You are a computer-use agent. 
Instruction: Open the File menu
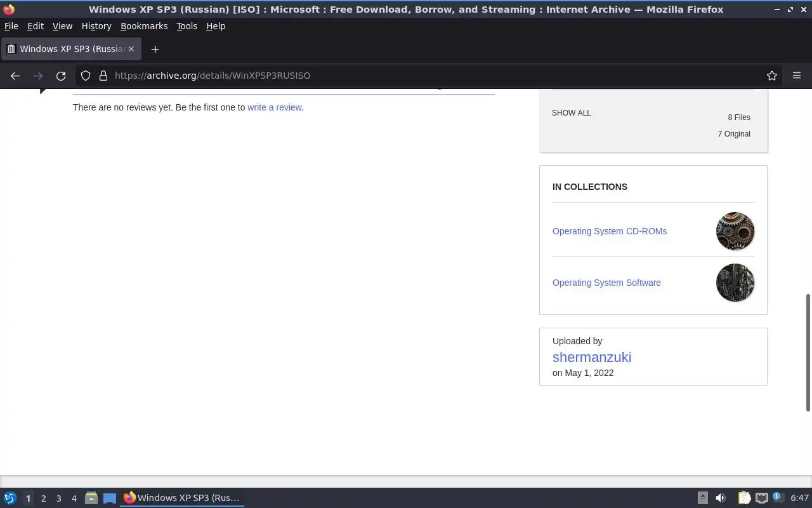point(11,26)
